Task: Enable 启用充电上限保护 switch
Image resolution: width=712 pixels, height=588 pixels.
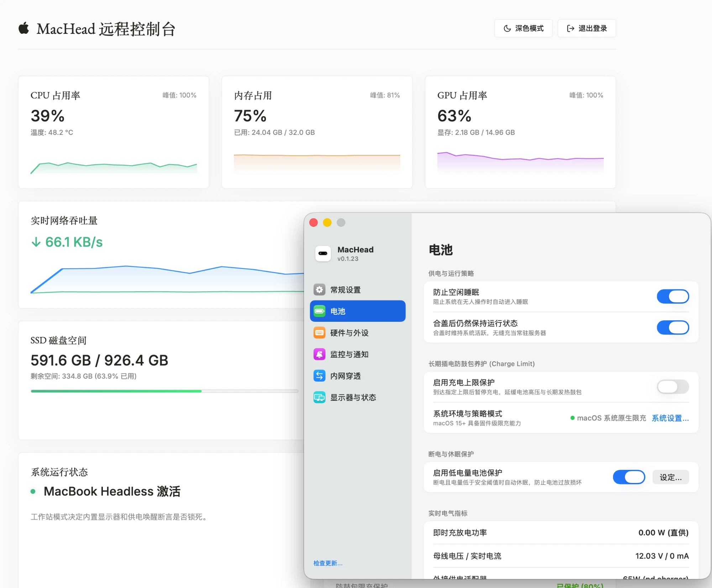Action: point(673,387)
